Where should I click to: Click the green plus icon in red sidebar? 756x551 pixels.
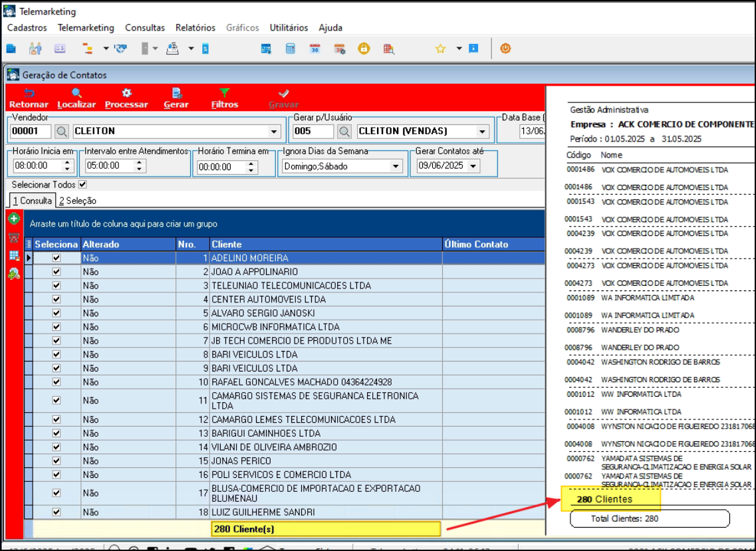click(x=14, y=219)
